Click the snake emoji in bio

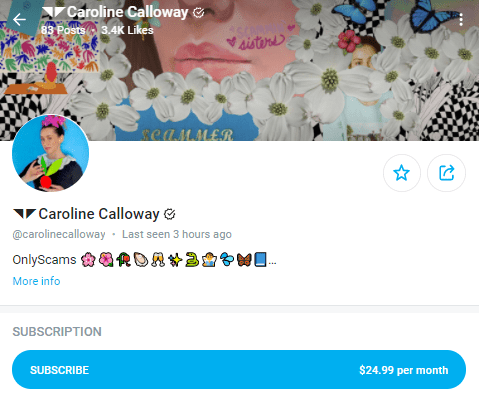tap(192, 259)
